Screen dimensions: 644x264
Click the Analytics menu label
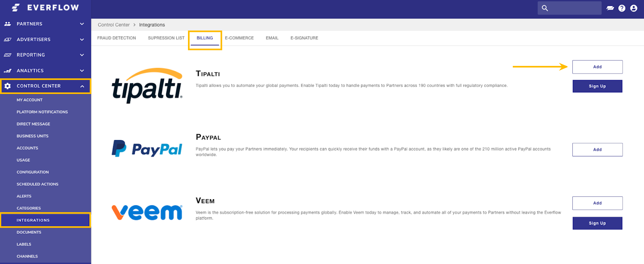pyautogui.click(x=30, y=71)
